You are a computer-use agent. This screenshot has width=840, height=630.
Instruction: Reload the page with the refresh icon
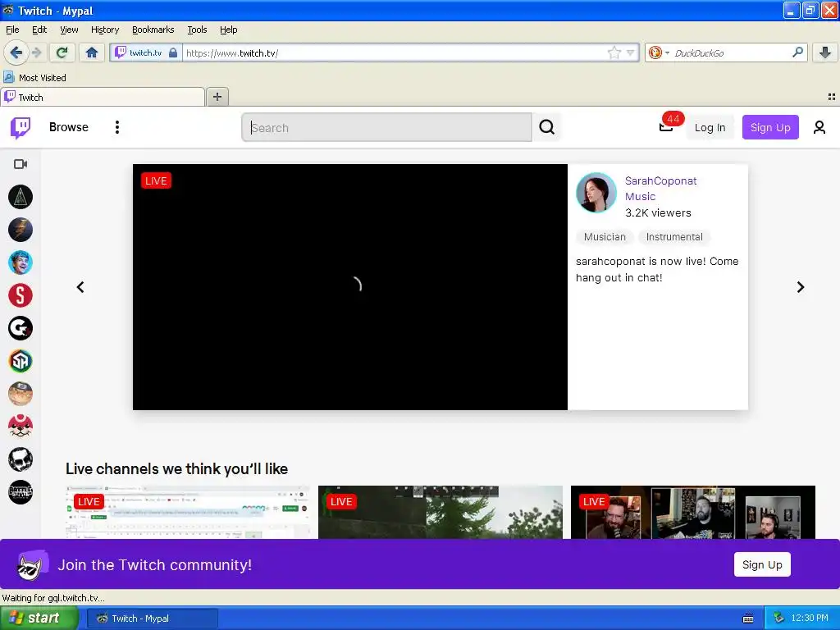click(x=62, y=52)
